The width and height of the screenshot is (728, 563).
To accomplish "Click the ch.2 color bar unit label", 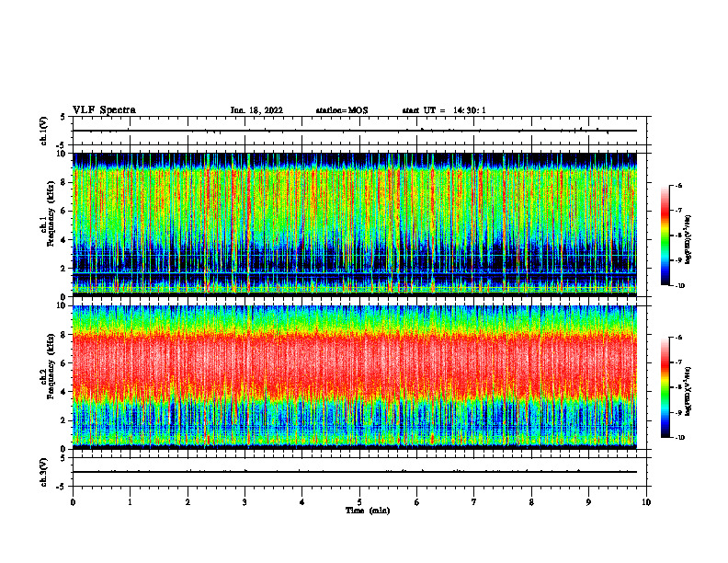I will pos(688,391).
